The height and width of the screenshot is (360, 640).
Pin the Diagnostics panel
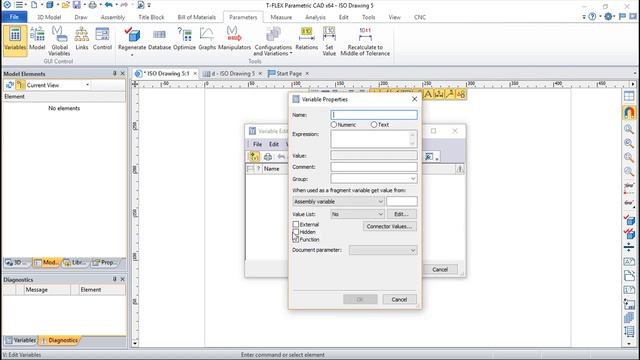(115, 279)
